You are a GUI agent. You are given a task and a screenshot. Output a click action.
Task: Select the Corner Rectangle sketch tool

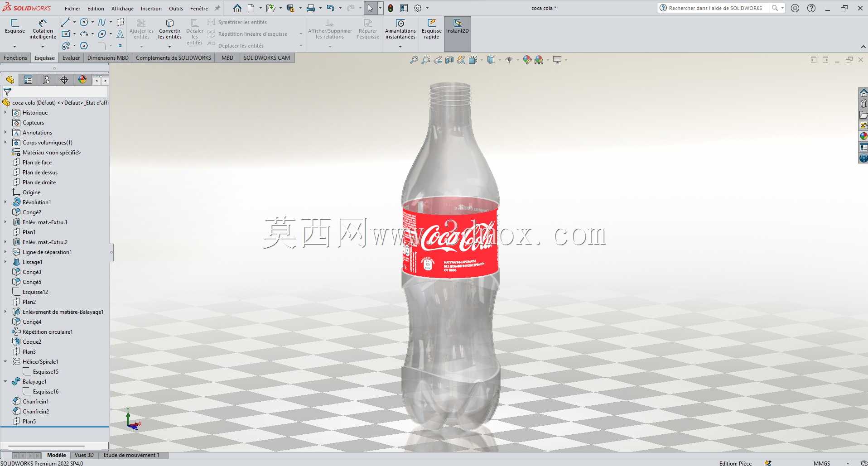(66, 34)
